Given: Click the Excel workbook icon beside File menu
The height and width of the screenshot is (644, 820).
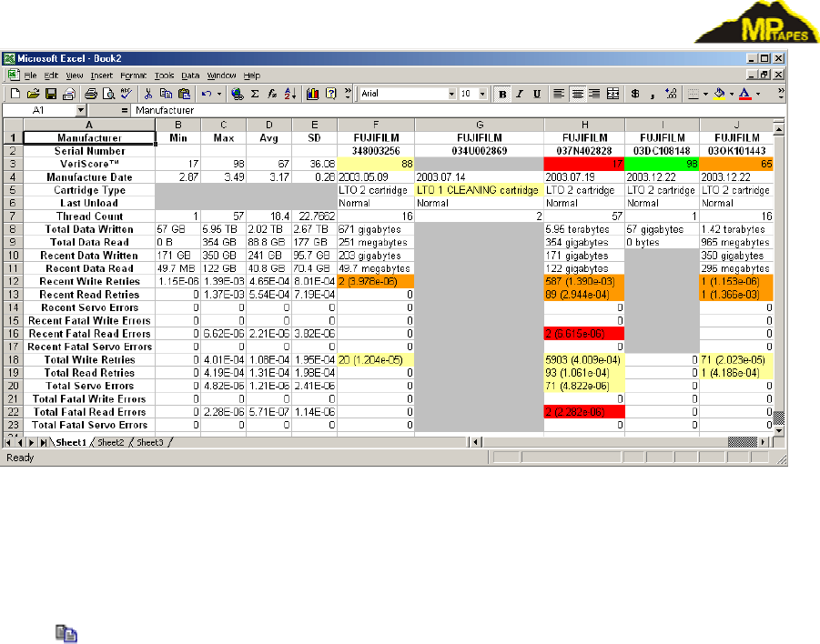Looking at the screenshot, I should click(13, 75).
